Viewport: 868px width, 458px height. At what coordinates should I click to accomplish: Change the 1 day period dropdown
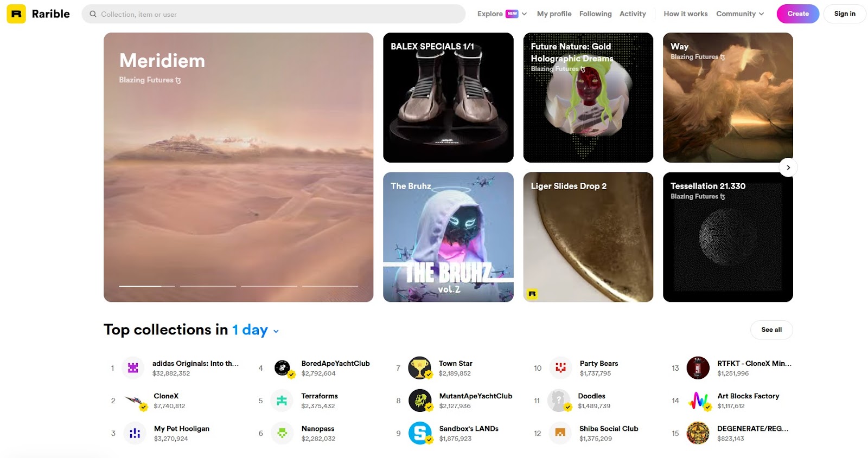(255, 330)
